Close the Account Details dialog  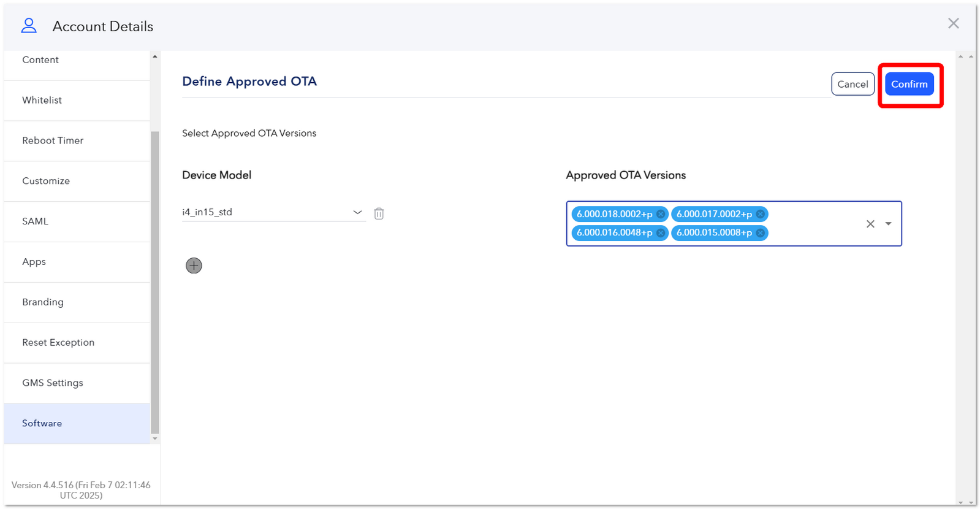[x=953, y=23]
